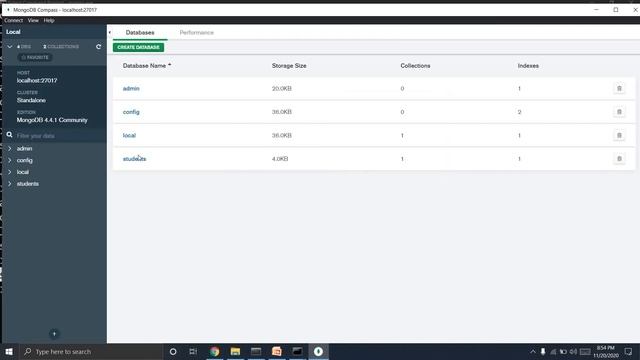Delete the local database via trash icon
This screenshot has width=640, height=360.
coord(619,135)
